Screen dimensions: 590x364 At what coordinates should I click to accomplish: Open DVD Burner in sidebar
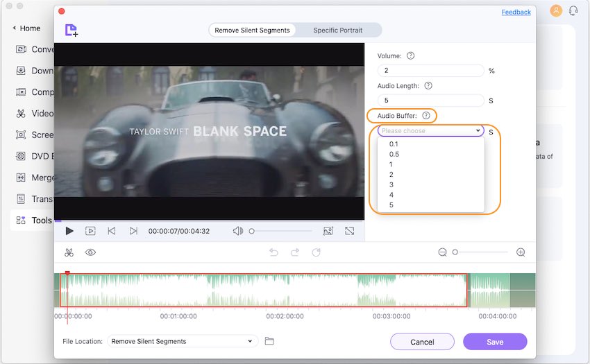(x=35, y=156)
